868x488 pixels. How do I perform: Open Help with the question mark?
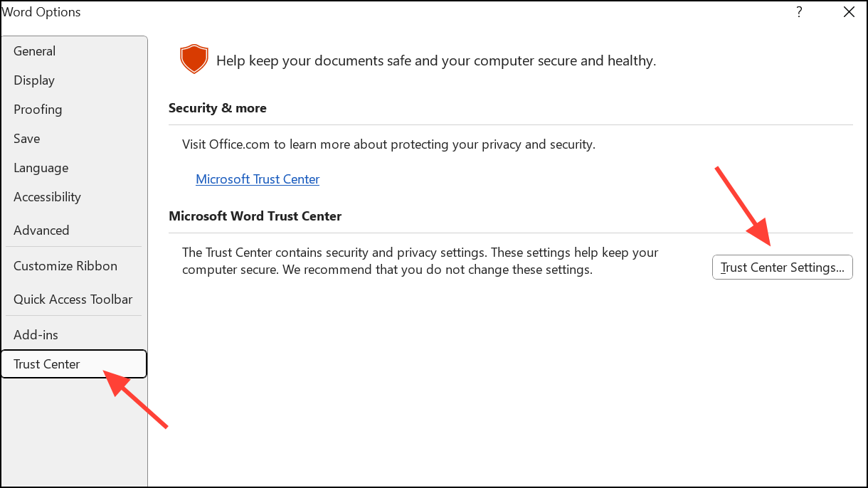click(x=800, y=12)
